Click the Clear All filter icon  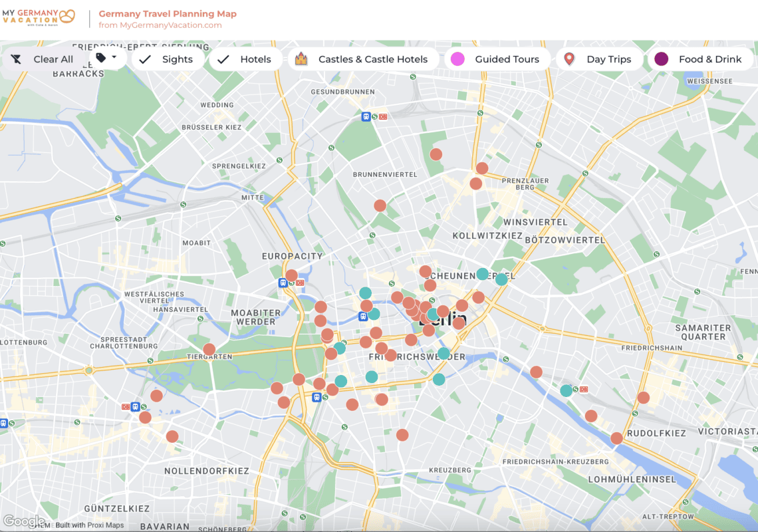(x=16, y=59)
